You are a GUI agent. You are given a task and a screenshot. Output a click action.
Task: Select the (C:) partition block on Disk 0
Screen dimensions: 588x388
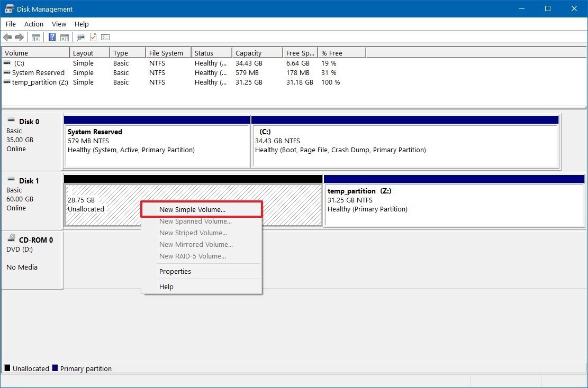tap(405, 145)
